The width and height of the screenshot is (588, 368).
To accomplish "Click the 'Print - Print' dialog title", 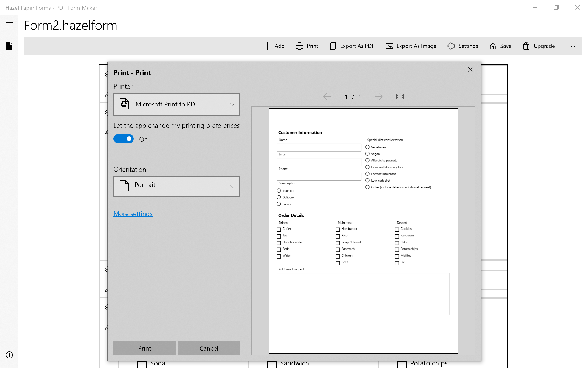I will [132, 72].
